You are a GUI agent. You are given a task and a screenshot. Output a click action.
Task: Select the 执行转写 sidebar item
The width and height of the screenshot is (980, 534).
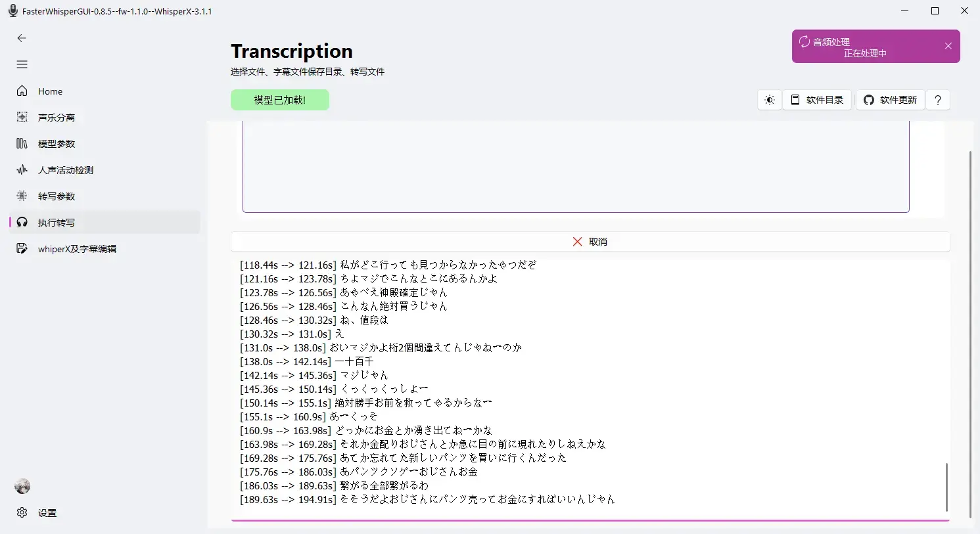tap(56, 223)
